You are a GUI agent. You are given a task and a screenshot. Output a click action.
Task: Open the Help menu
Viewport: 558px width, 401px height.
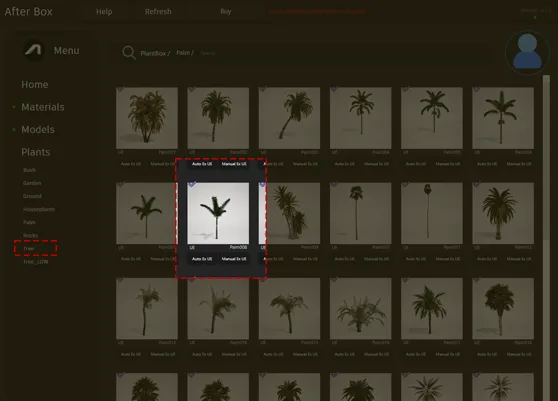point(104,12)
